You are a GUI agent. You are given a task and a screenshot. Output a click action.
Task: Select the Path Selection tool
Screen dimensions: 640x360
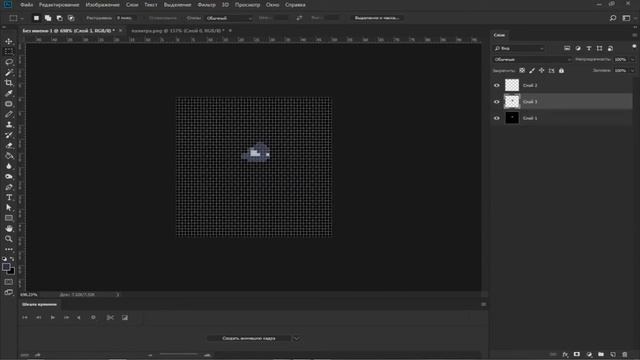click(x=9, y=208)
